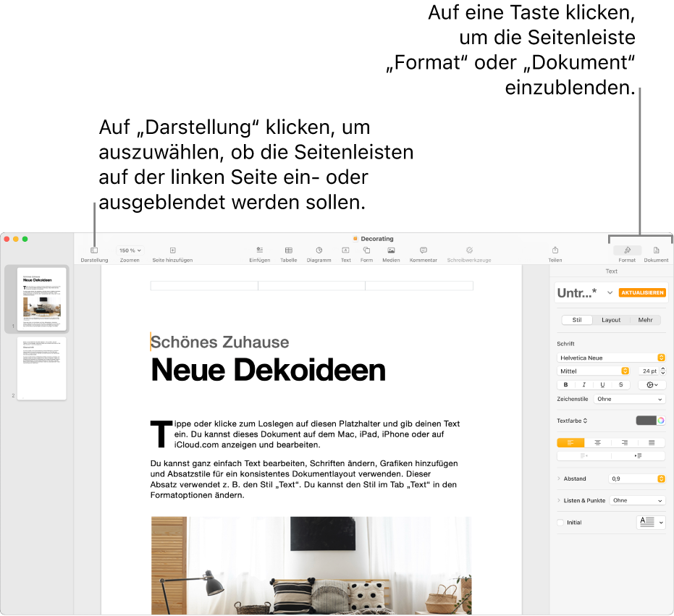Toggle strikethrough formatting

[x=620, y=385]
